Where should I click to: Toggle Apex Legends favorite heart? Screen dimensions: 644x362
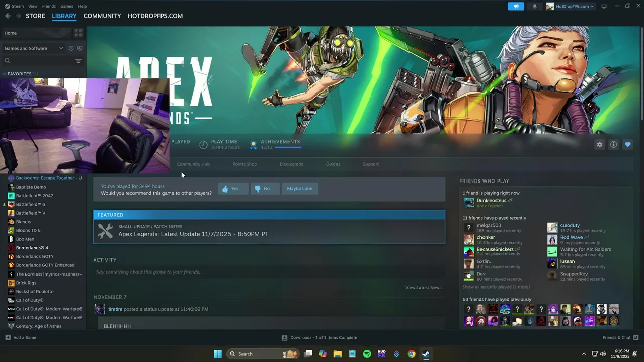coord(627,145)
